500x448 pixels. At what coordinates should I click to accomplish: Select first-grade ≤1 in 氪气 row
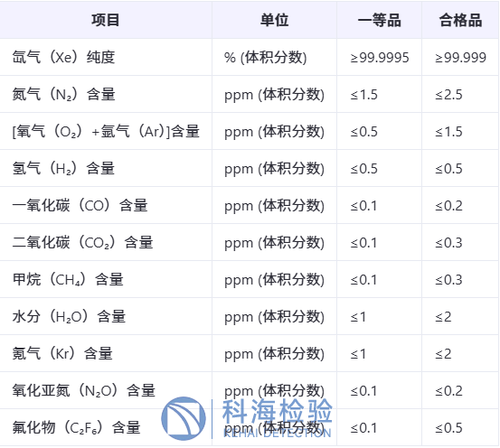coord(358,354)
